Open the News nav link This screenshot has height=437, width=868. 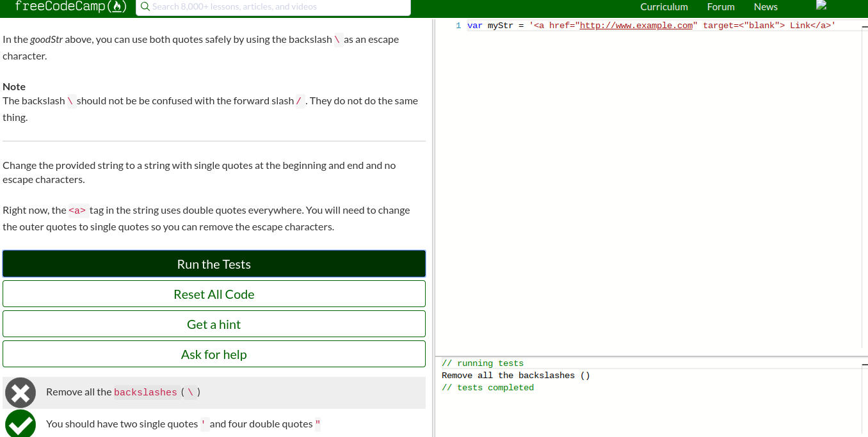click(766, 7)
